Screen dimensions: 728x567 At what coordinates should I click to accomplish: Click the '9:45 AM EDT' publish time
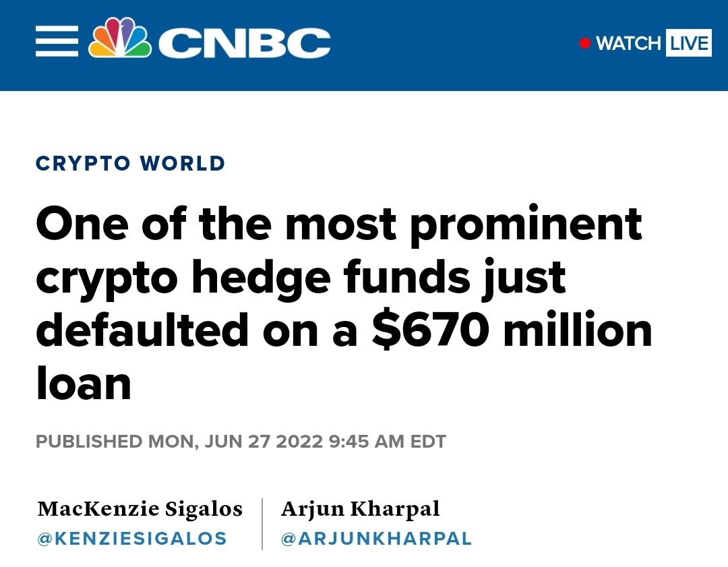[x=388, y=441]
